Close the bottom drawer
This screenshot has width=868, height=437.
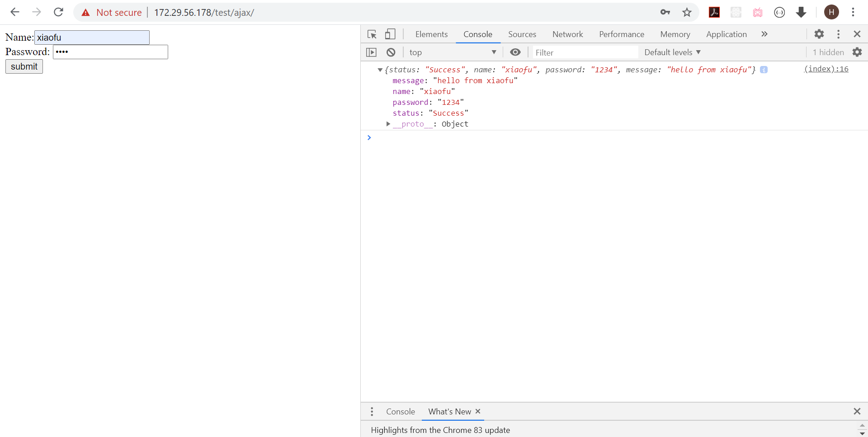857,411
